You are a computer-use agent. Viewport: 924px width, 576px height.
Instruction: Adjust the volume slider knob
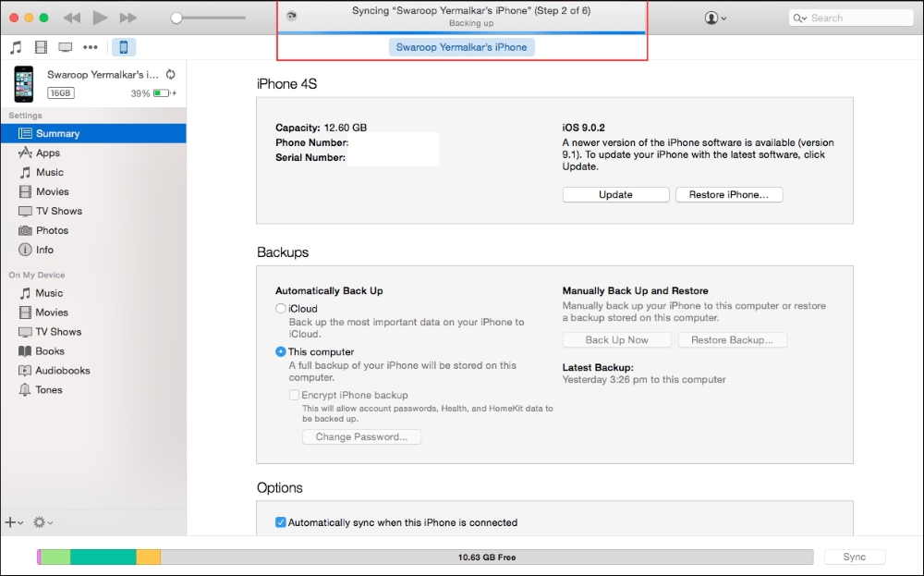pos(176,18)
